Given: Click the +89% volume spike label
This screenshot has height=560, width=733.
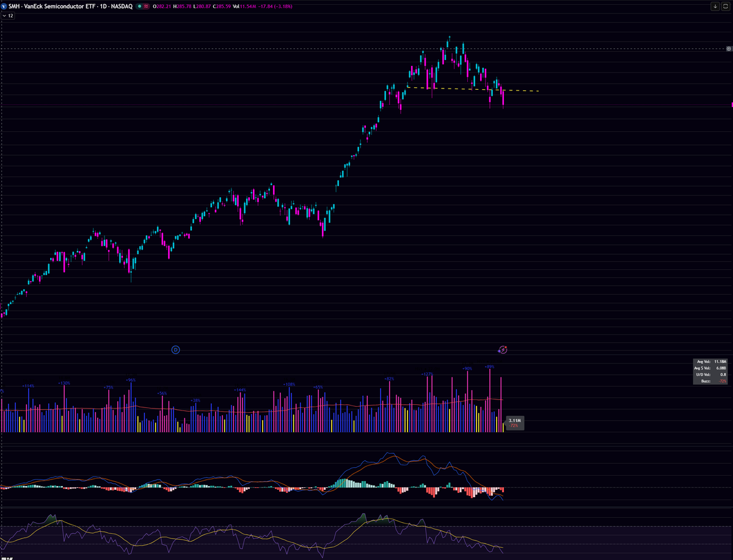Looking at the screenshot, I should [489, 366].
